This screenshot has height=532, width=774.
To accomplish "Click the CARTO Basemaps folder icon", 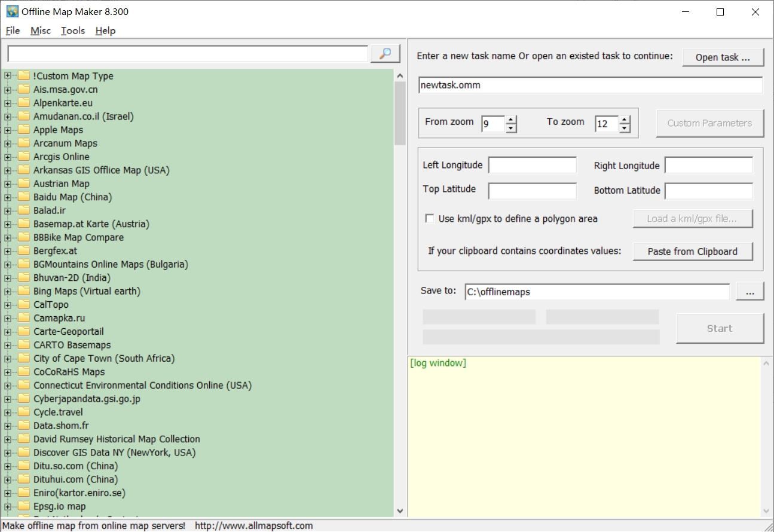I will pyautogui.click(x=24, y=345).
